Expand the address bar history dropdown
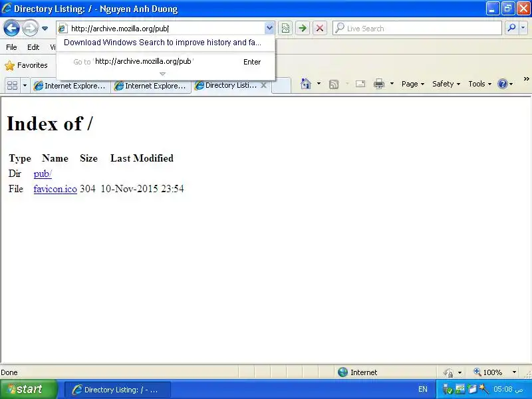 click(x=269, y=28)
